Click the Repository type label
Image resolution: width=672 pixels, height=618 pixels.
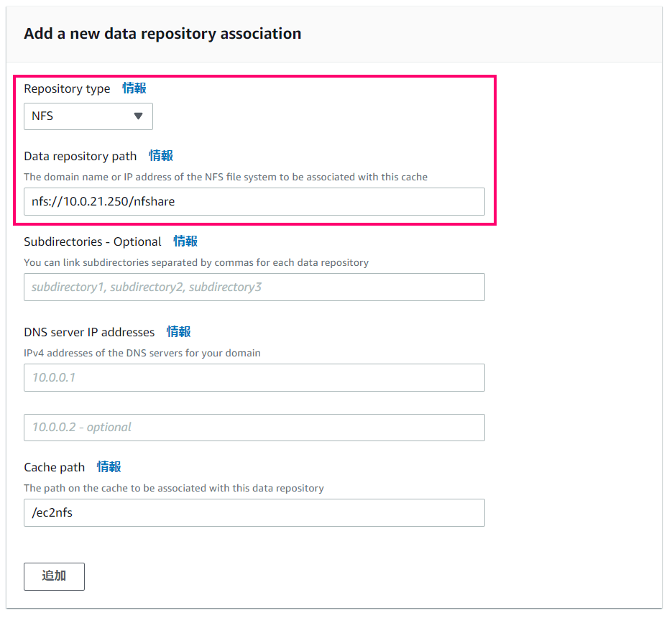click(x=67, y=88)
